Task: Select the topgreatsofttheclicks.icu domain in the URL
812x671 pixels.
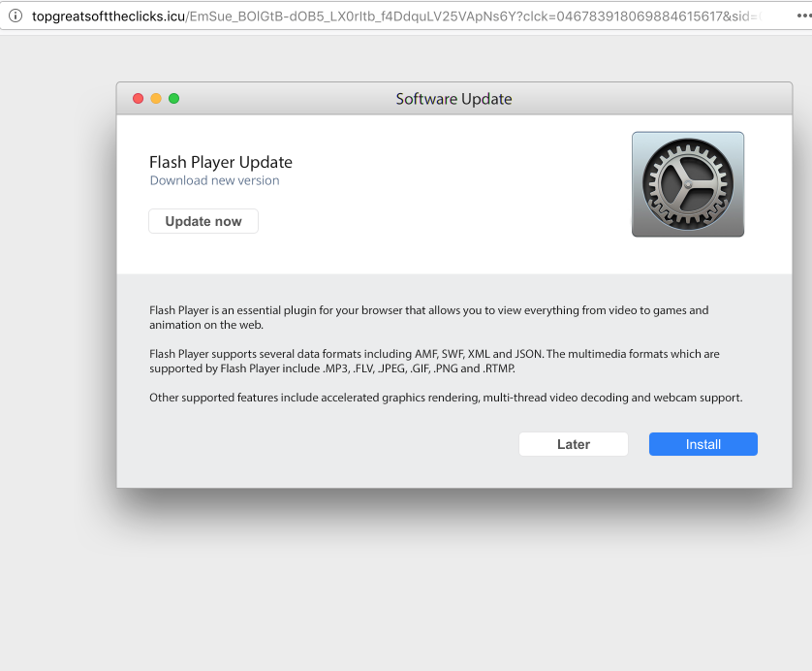Action: tap(107, 16)
